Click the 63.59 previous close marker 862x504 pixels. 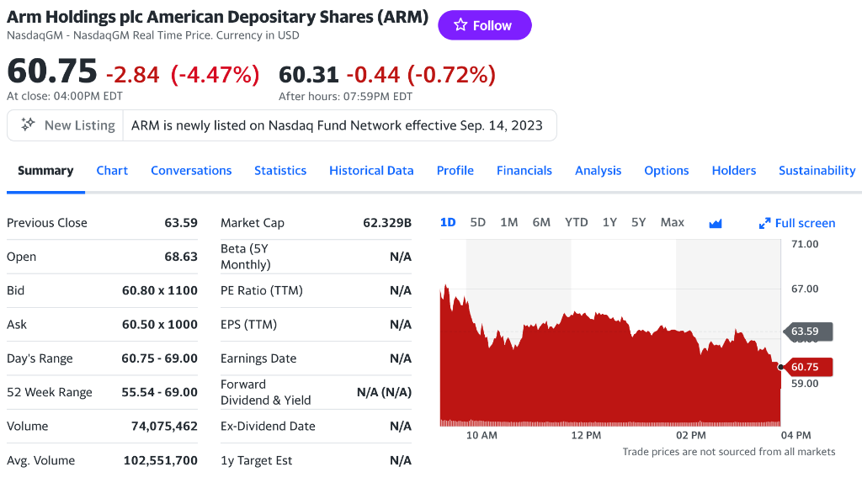click(x=806, y=331)
